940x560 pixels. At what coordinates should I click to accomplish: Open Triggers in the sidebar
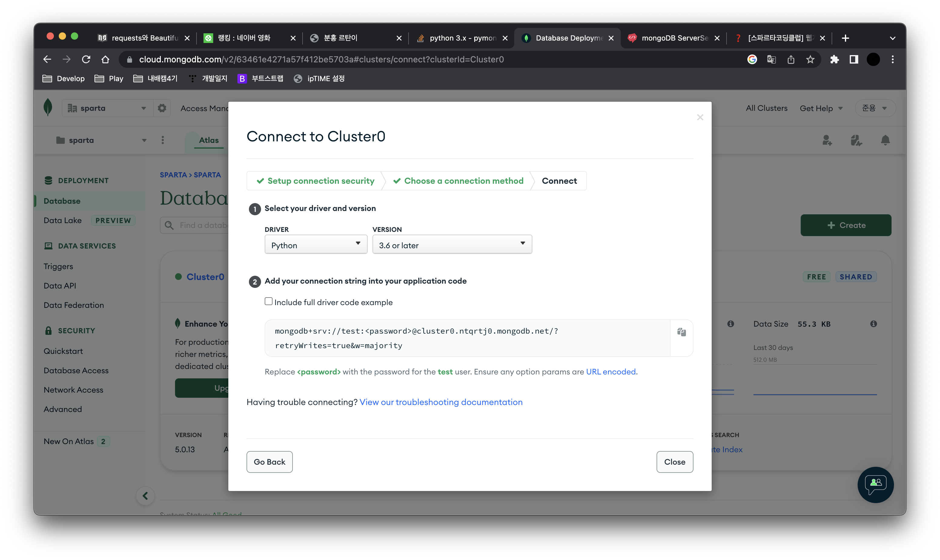[x=58, y=266]
